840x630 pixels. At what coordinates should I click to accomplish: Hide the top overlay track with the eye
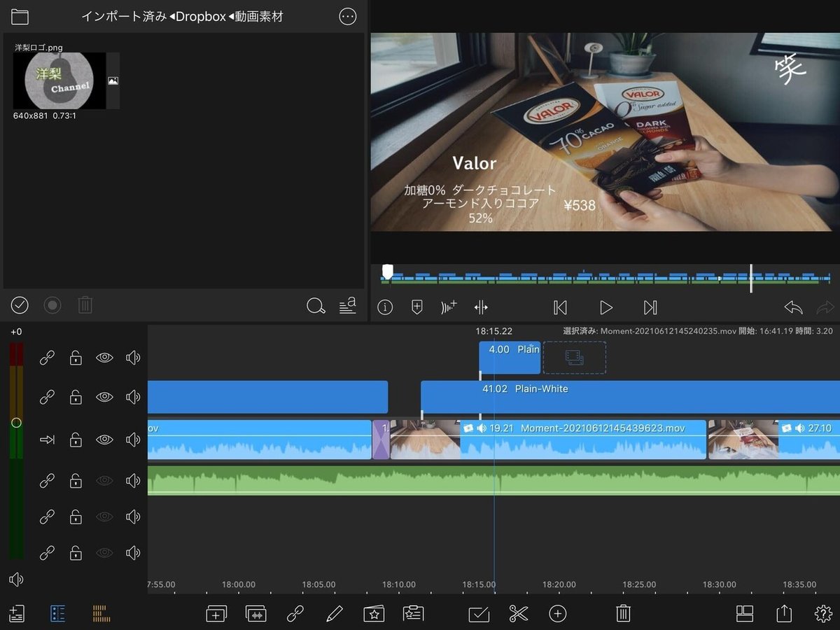(x=104, y=358)
